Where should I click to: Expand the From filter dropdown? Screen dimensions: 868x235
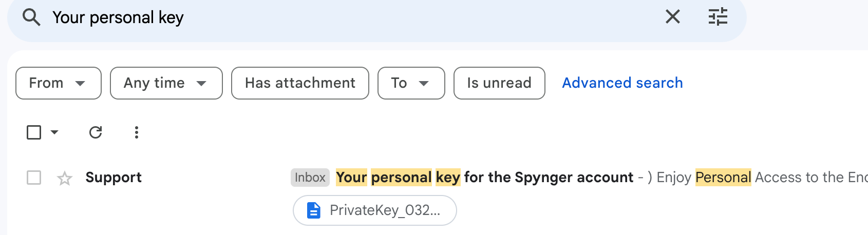coord(59,83)
